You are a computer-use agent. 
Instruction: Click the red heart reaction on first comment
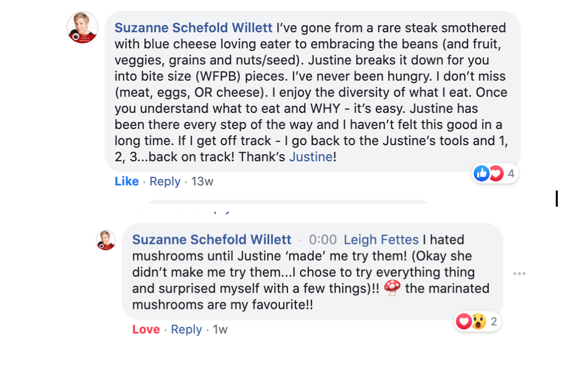click(x=496, y=173)
